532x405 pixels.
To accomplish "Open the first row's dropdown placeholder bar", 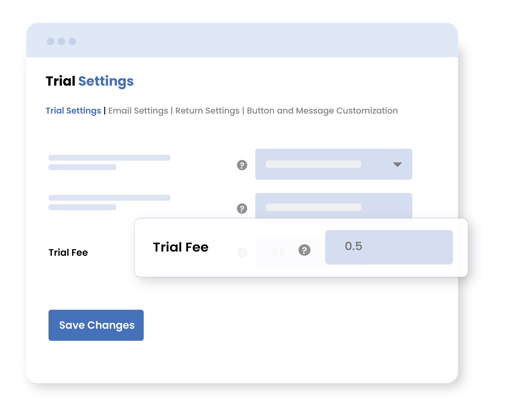I will 313,164.
